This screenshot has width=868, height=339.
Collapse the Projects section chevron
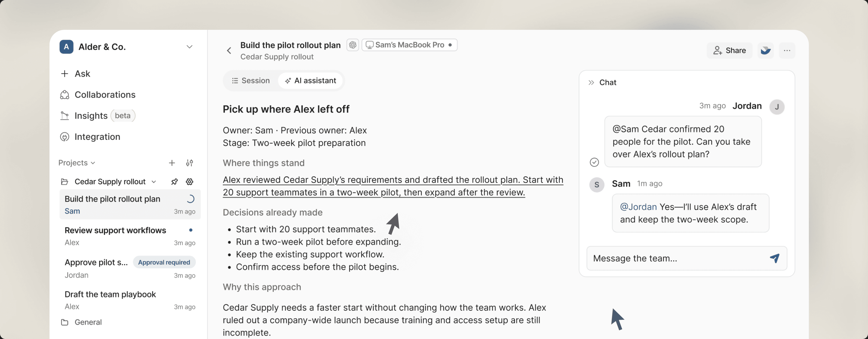[93, 163]
